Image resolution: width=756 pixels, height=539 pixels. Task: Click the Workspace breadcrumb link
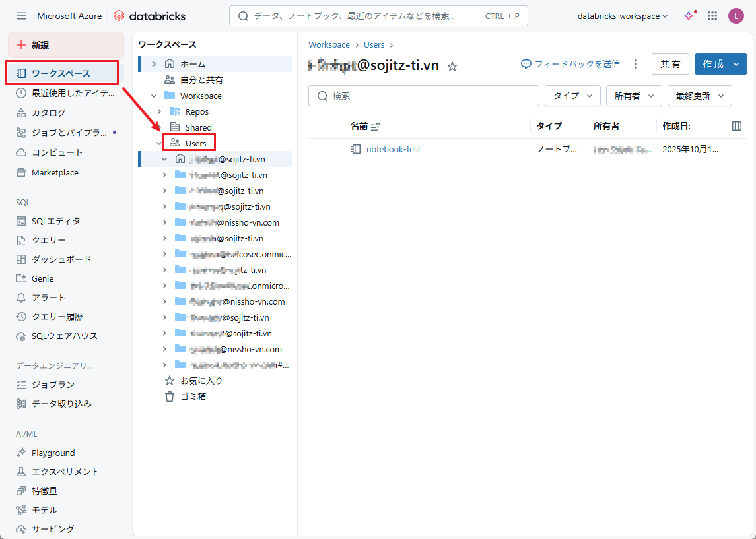(329, 44)
